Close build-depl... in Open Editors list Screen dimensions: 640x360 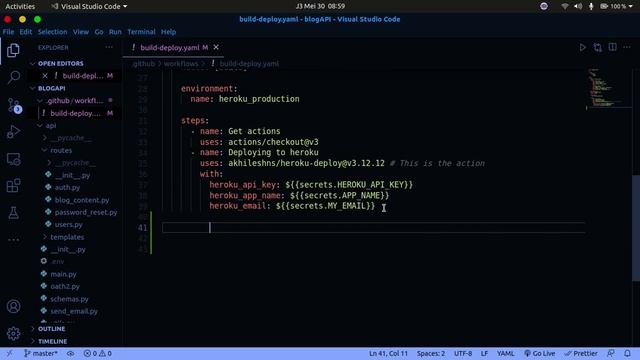coord(45,76)
